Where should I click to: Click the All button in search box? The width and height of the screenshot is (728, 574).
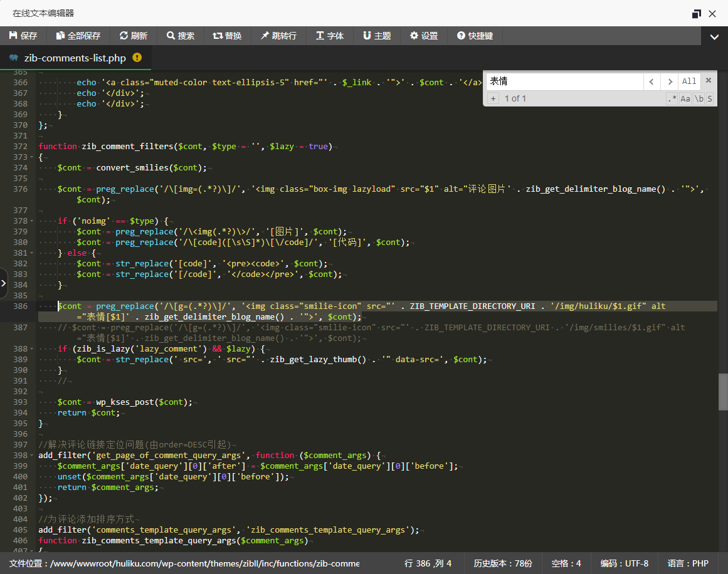click(689, 81)
